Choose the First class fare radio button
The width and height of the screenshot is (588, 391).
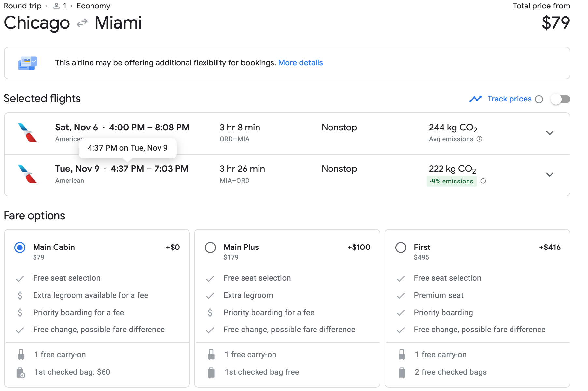(400, 248)
